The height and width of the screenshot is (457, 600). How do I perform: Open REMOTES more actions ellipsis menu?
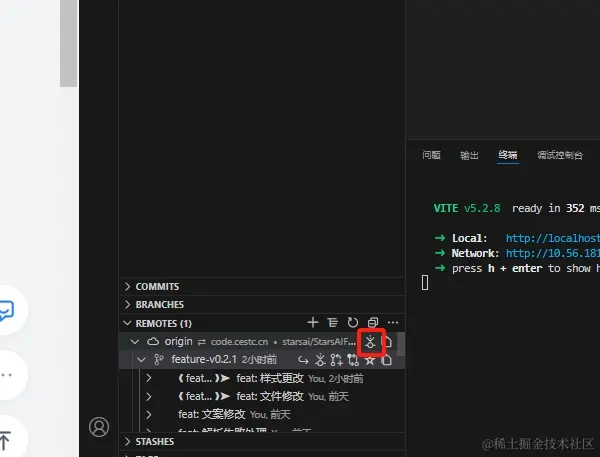[x=393, y=322]
